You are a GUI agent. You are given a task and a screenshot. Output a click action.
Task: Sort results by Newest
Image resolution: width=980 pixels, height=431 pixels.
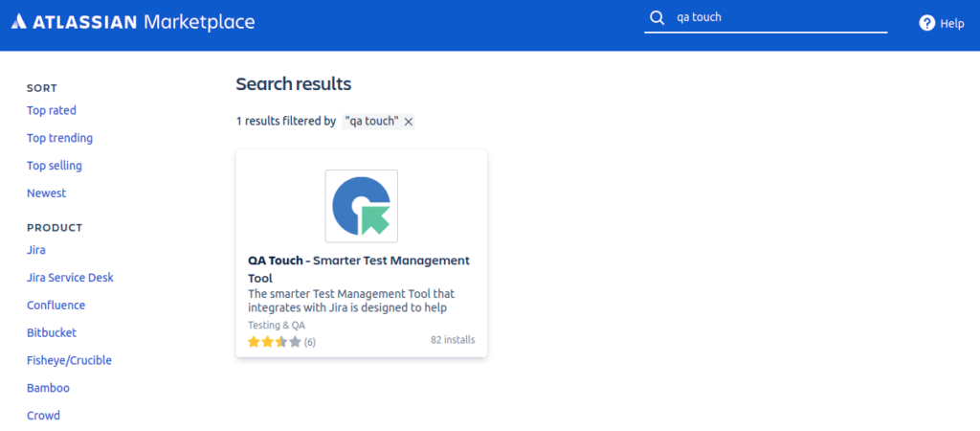point(47,193)
